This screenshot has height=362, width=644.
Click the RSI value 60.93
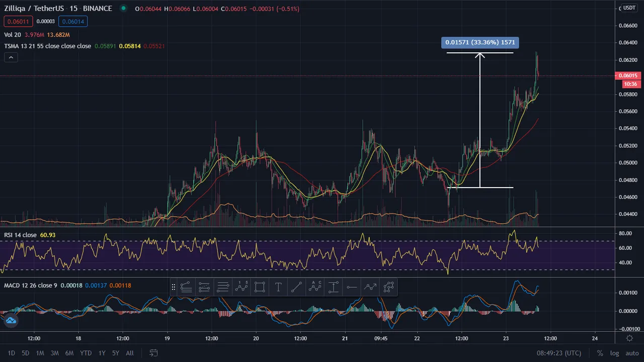pyautogui.click(x=48, y=235)
